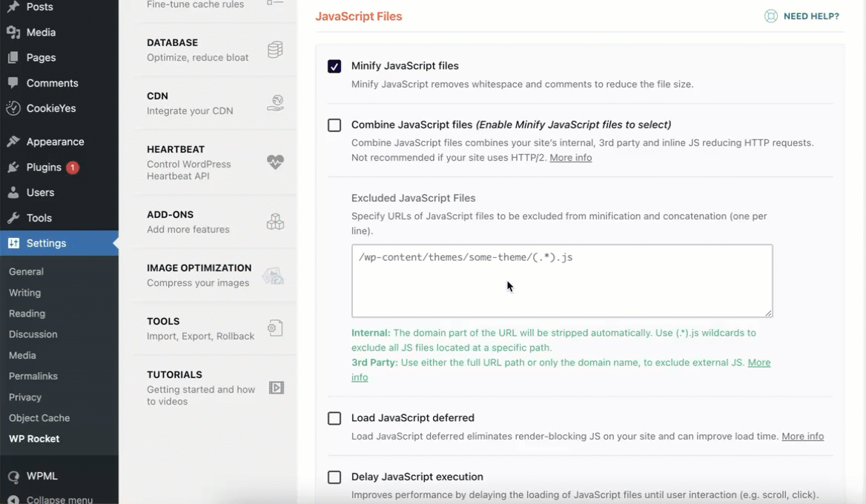Enable Combine JavaScript files checkbox
The image size is (866, 504).
pos(334,125)
